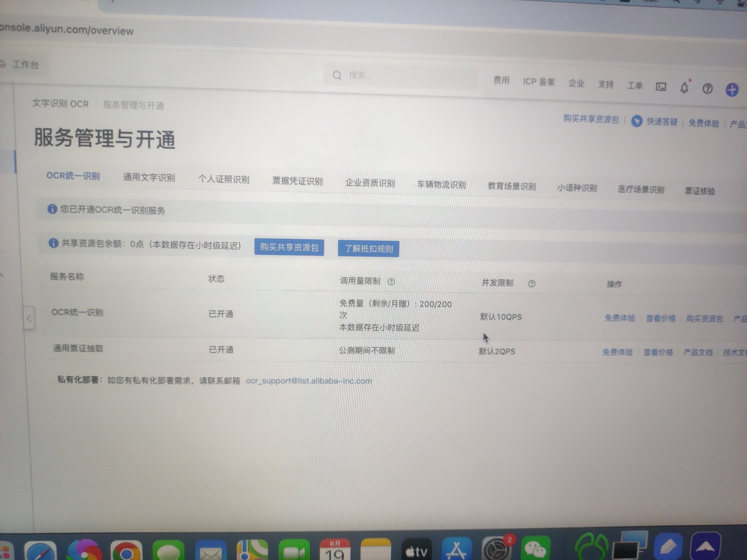
Task: Open the 票据凭证识别 tab
Action: pyautogui.click(x=298, y=181)
